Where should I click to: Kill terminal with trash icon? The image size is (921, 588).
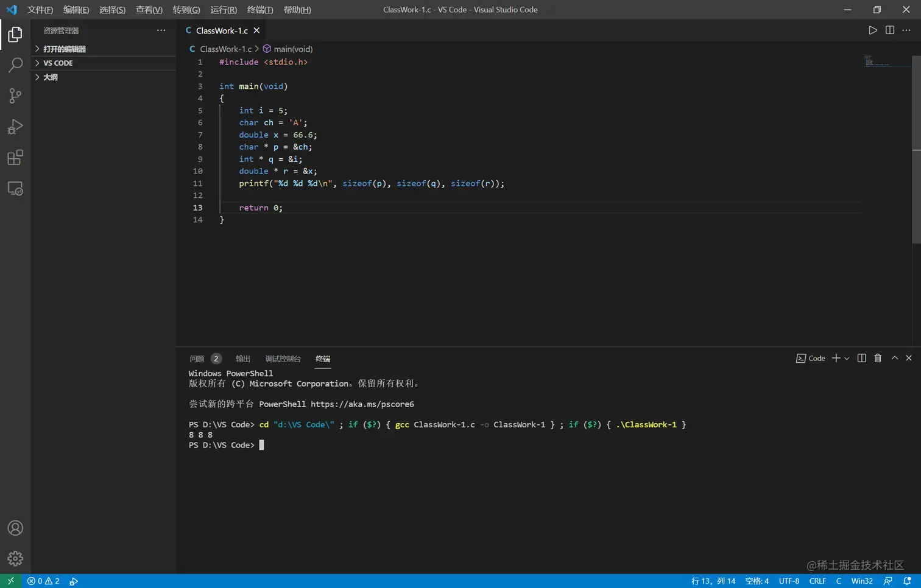coord(878,359)
